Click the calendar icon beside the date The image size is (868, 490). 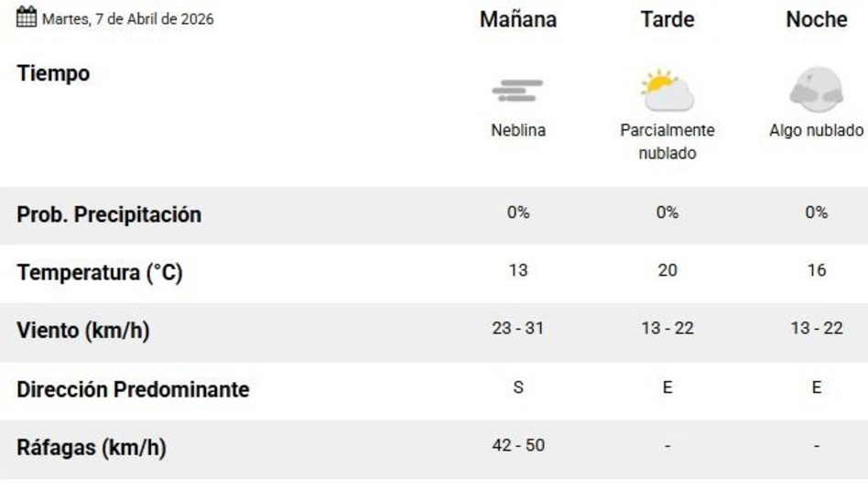[x=27, y=16]
